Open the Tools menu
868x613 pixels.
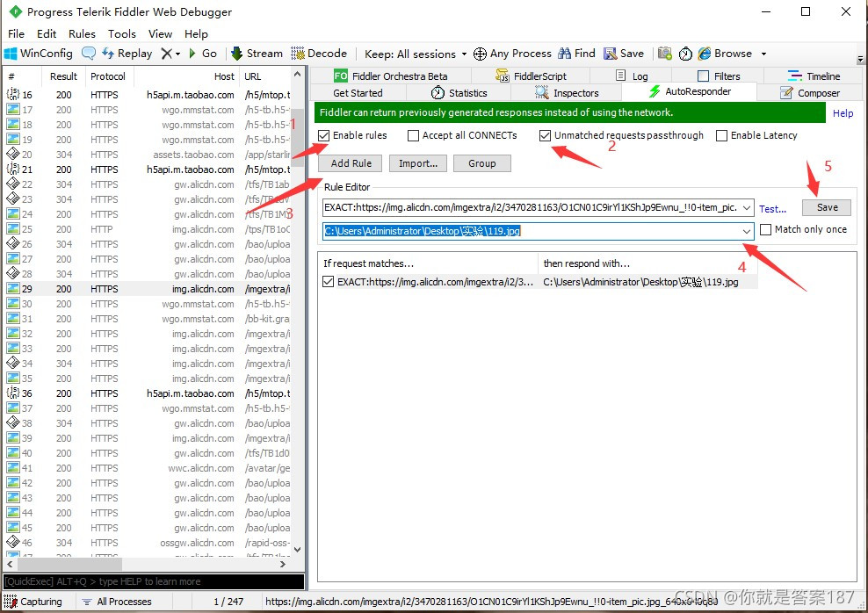click(x=122, y=33)
